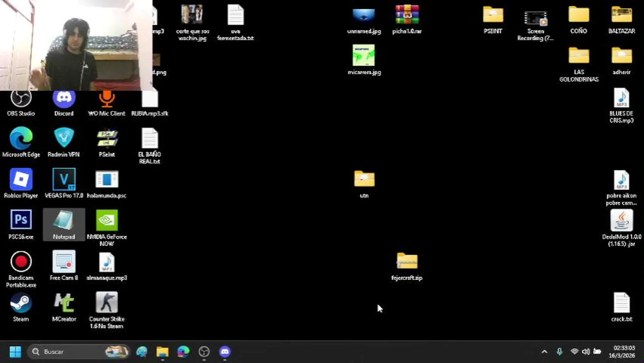
Task: Click the battery tray icon
Action: 597,351
